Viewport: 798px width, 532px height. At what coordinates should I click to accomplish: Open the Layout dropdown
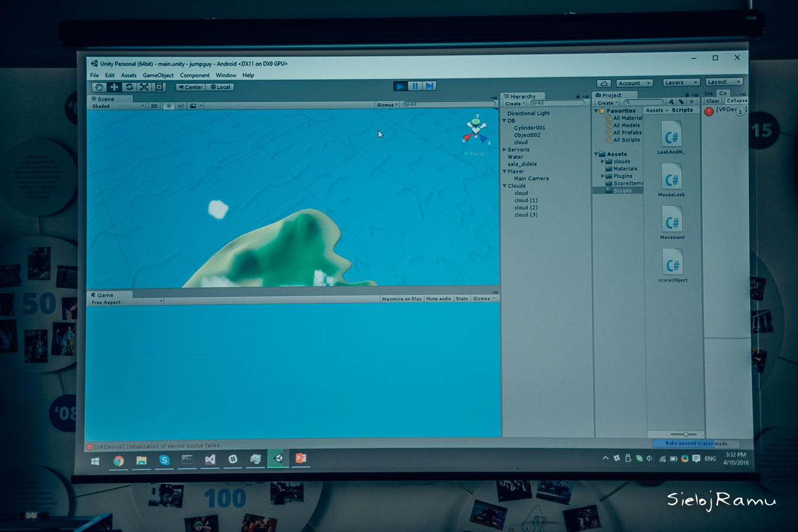point(723,82)
